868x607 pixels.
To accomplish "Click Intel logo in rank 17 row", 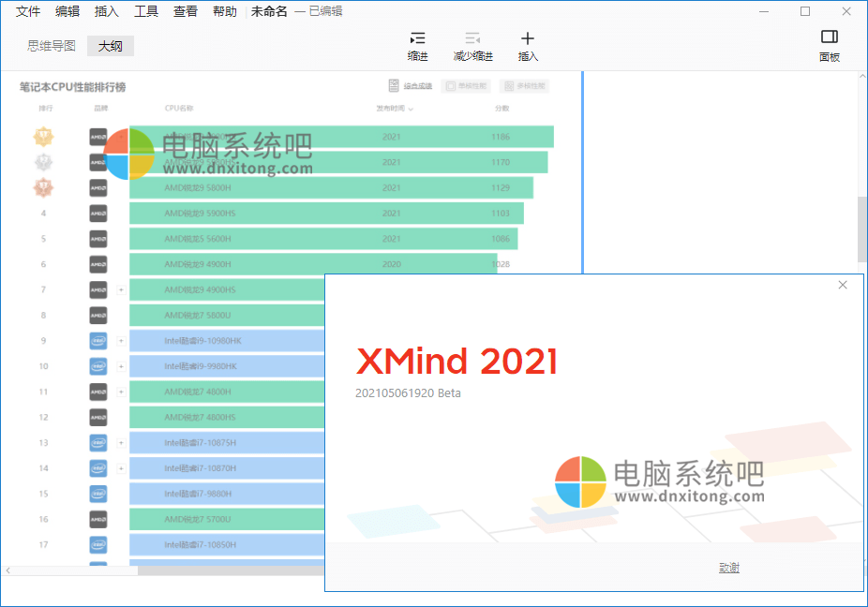I will (98, 544).
